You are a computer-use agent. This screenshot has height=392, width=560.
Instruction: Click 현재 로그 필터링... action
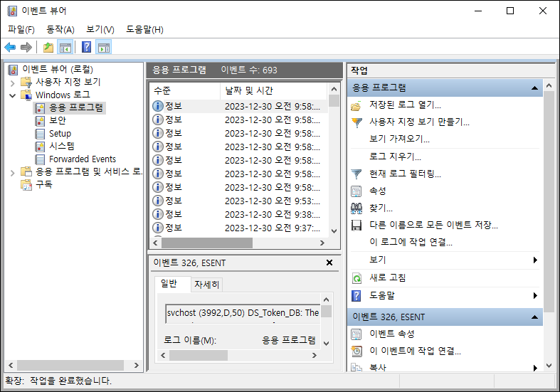tap(405, 174)
